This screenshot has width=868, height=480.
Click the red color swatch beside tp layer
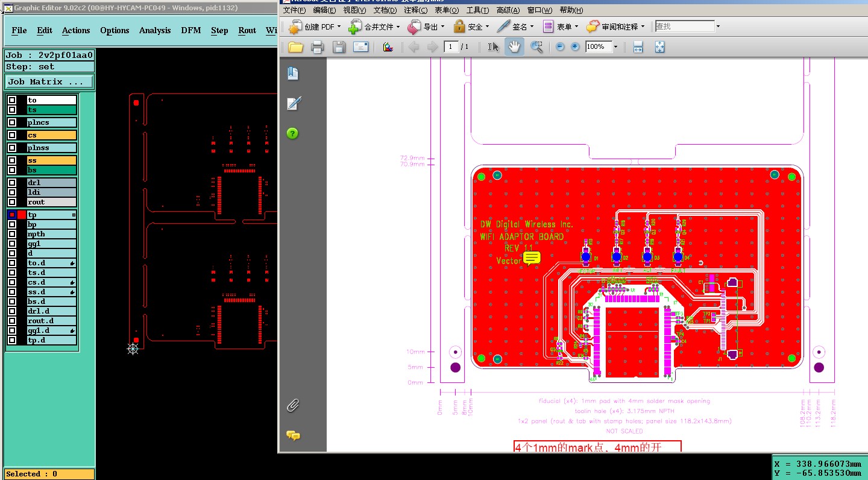[x=22, y=215]
